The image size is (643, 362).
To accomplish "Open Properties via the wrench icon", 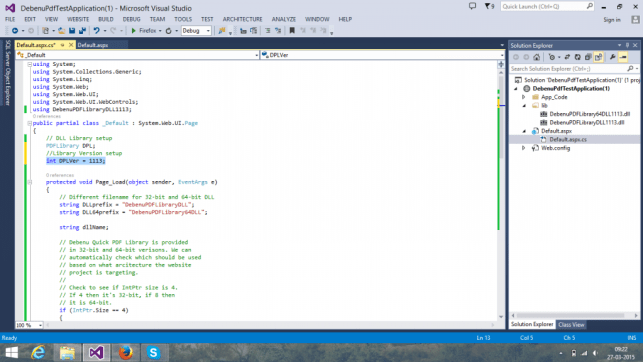I will [x=613, y=57].
